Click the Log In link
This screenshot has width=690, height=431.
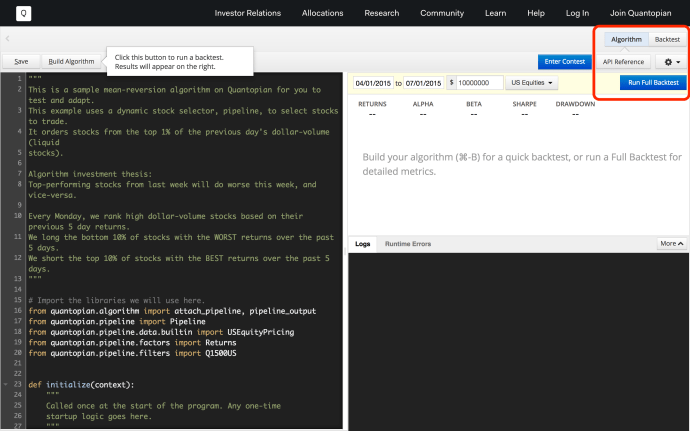click(x=577, y=13)
